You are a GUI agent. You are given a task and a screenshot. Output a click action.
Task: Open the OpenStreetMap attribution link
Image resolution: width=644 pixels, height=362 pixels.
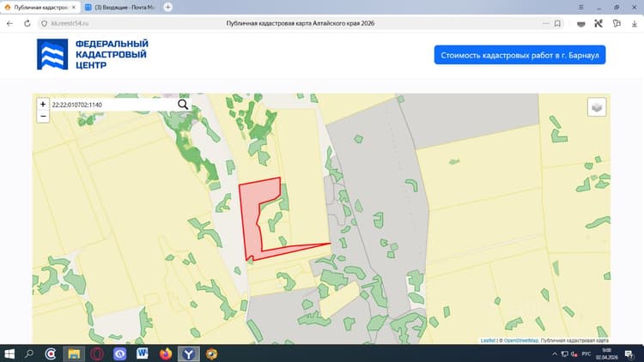pyautogui.click(x=521, y=341)
